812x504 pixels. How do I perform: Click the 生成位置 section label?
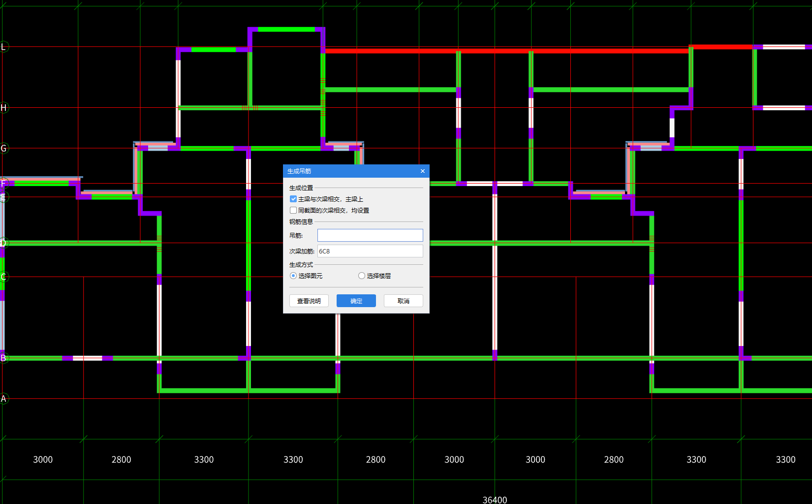[301, 188]
